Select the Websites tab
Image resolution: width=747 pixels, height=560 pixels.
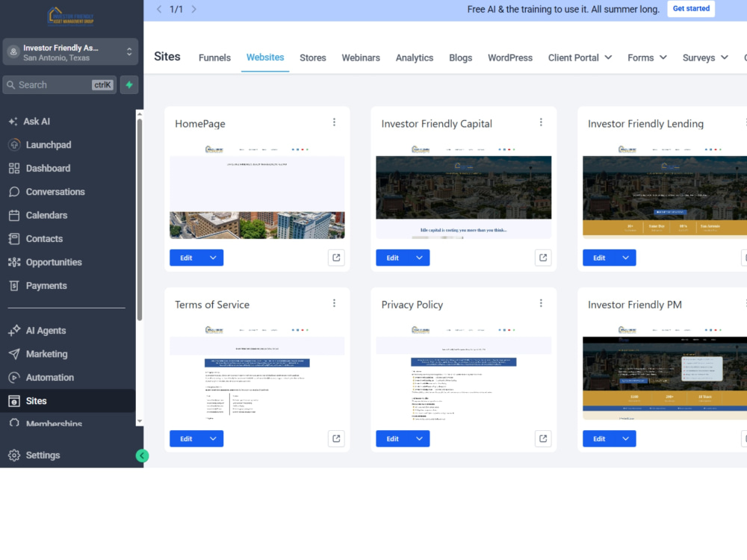[x=265, y=57]
